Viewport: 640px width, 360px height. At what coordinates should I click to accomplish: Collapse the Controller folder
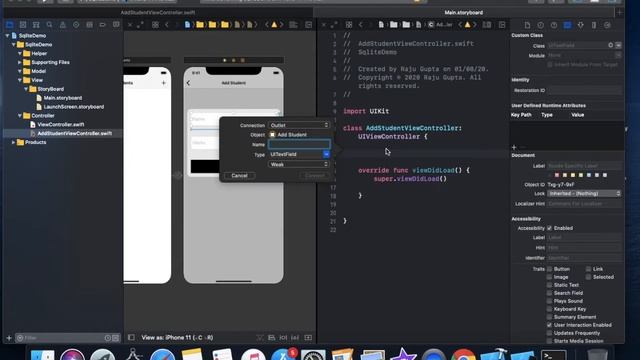click(20, 116)
